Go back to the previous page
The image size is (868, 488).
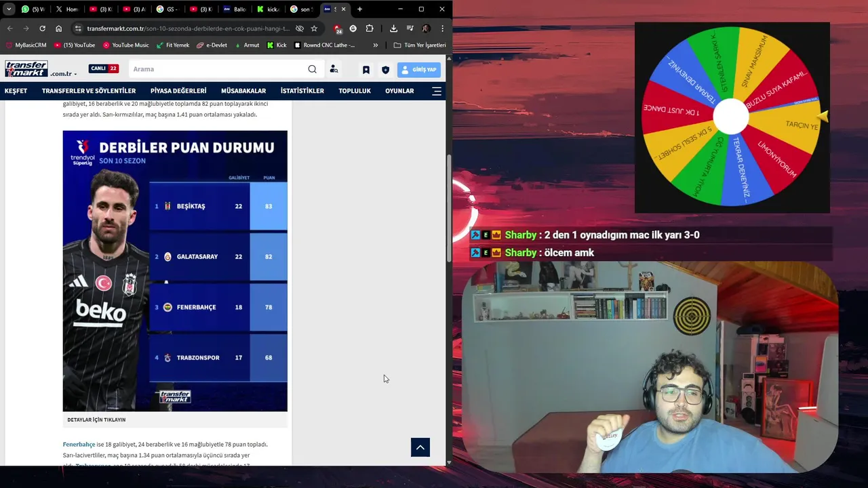click(x=9, y=28)
